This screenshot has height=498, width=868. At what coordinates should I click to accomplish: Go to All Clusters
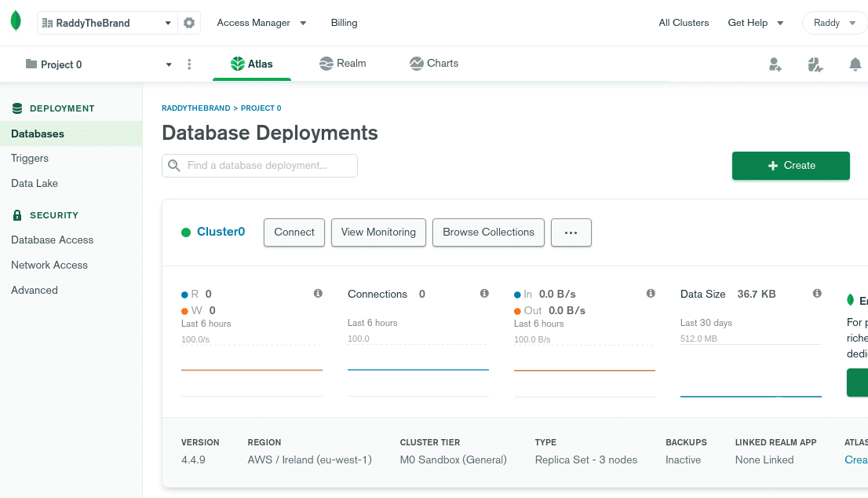pos(684,23)
